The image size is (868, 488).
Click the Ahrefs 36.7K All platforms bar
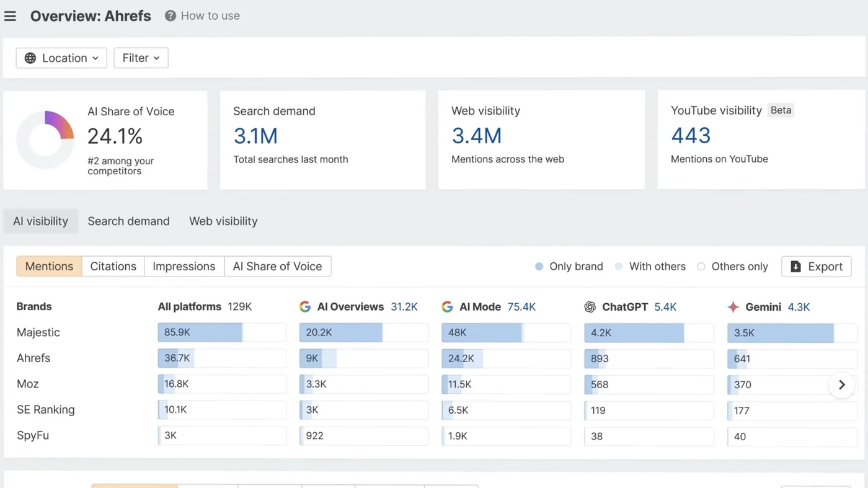coord(222,358)
